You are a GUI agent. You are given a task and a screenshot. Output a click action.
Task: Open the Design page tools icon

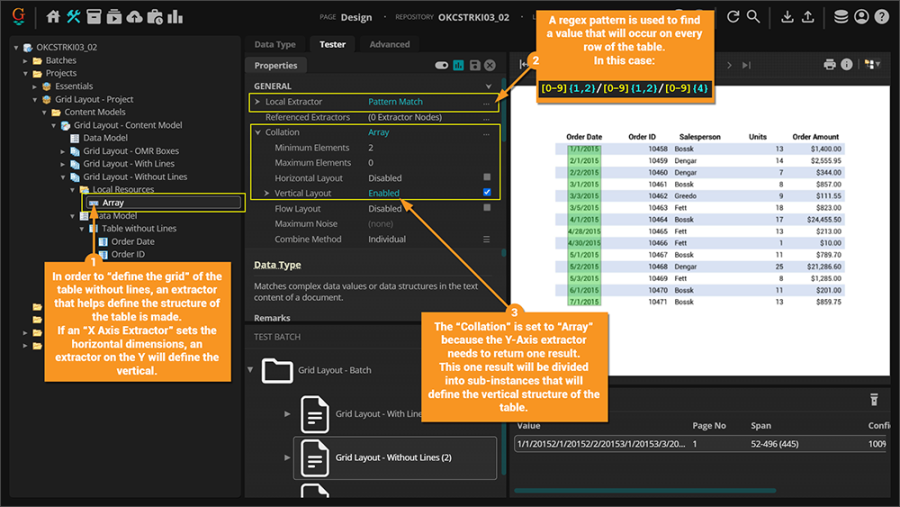pyautogui.click(x=73, y=17)
